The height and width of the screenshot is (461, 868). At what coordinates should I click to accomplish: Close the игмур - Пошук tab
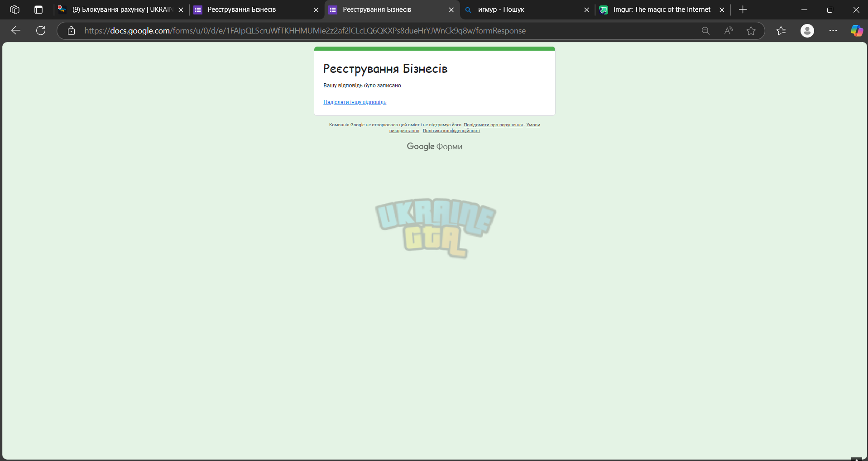(x=587, y=10)
